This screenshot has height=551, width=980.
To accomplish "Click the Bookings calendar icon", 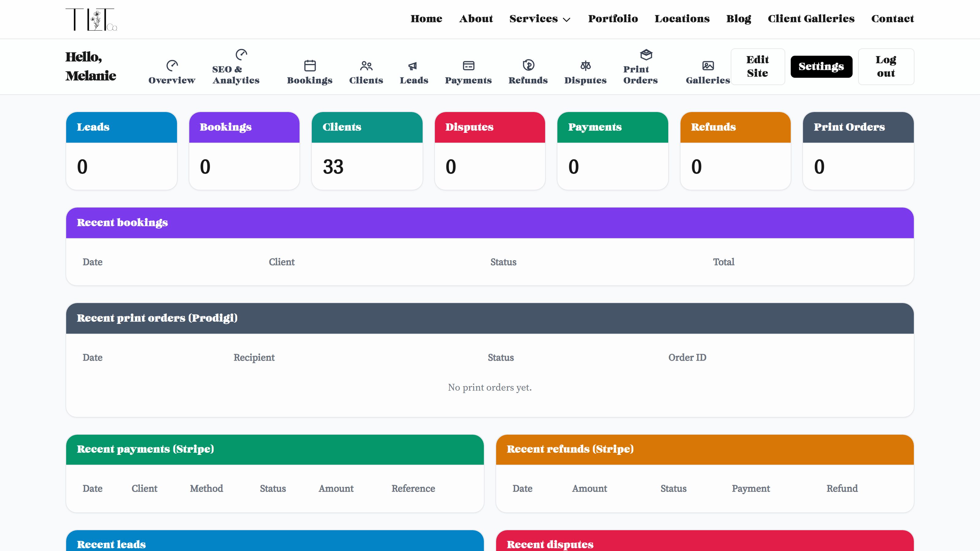I will 310,66.
